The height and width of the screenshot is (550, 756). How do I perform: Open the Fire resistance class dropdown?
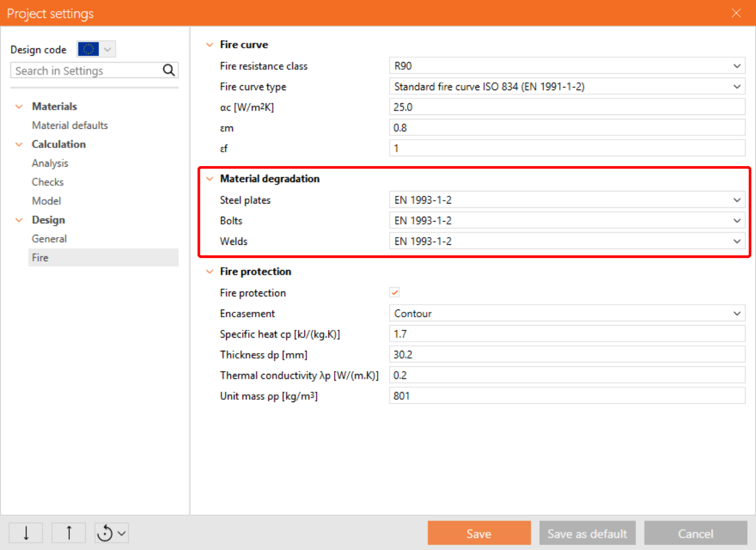click(x=567, y=66)
